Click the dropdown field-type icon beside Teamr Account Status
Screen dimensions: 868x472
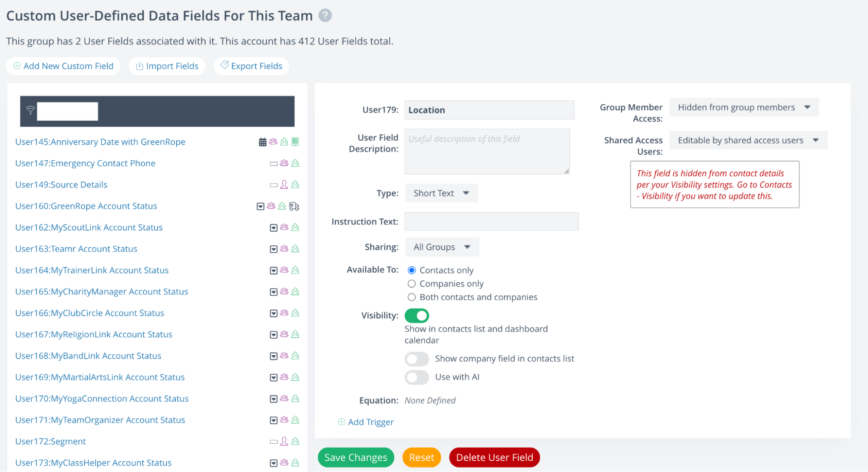[x=273, y=249]
